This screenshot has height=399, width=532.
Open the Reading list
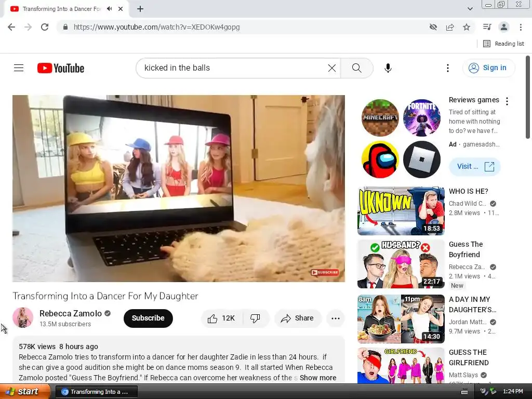tap(503, 44)
